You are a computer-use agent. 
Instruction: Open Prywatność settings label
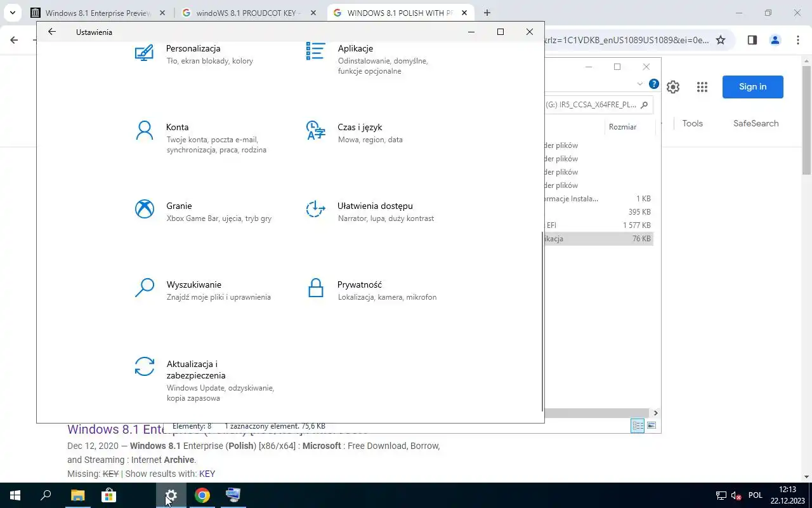[x=359, y=284]
